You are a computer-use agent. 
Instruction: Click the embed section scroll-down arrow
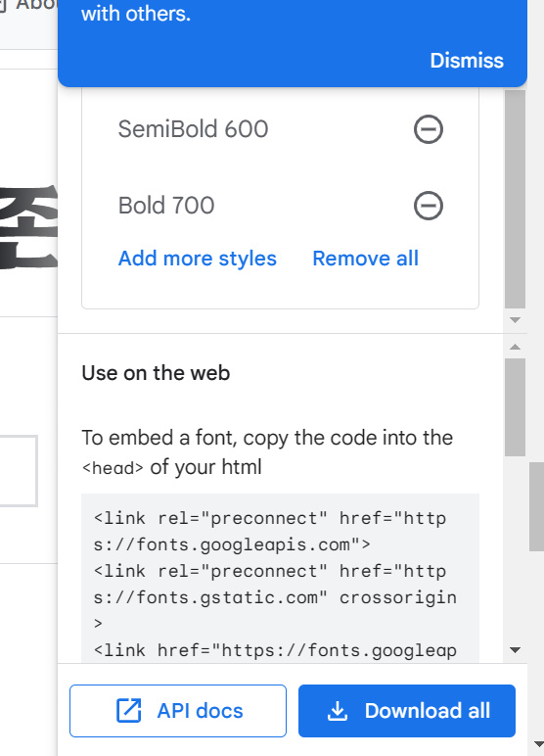click(x=515, y=650)
